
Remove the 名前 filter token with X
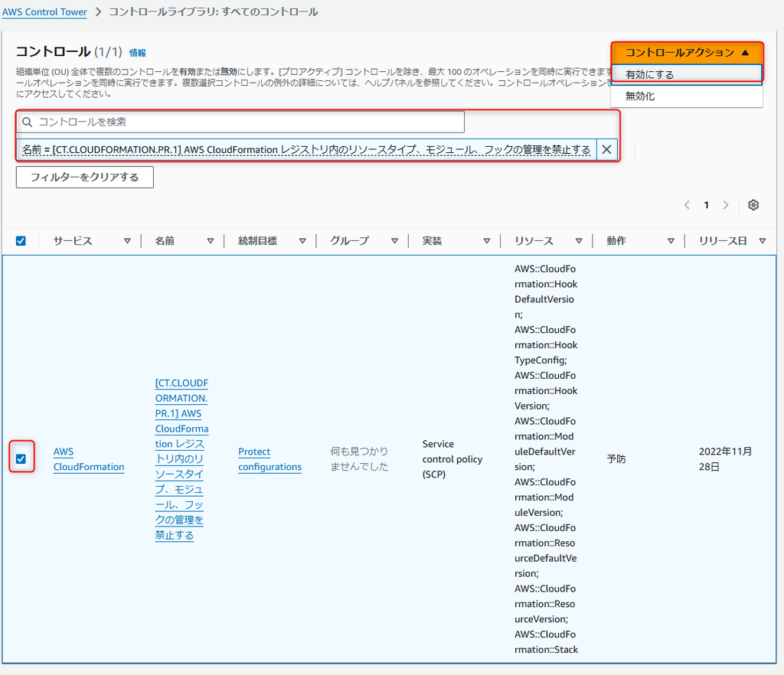[606, 149]
